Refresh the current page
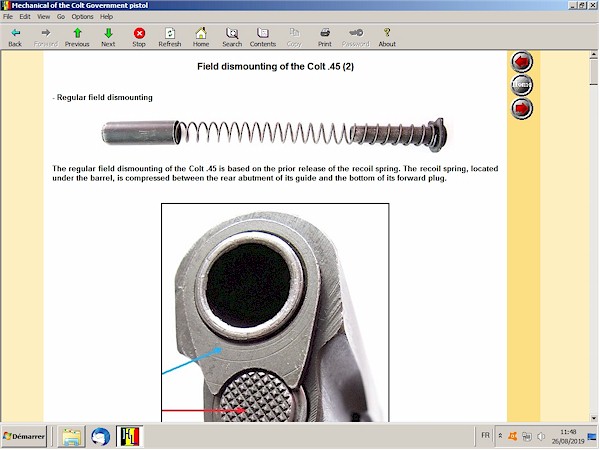 click(170, 37)
